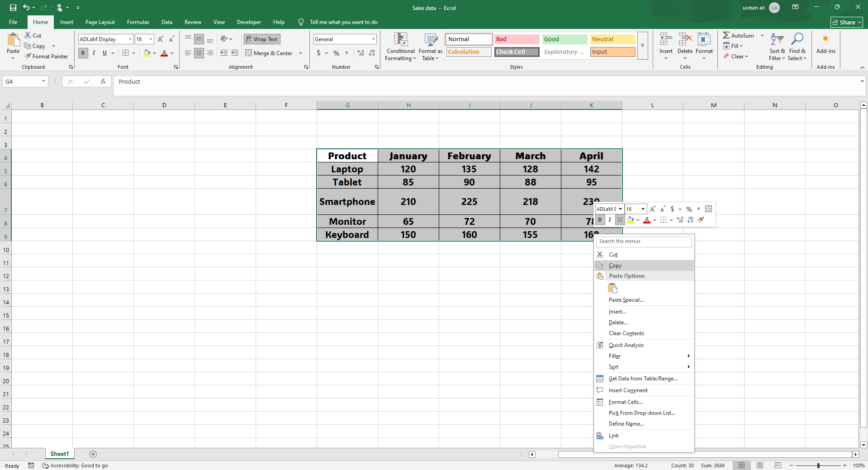Screen dimensions: 868x470
Task: Open Format as Table gallery
Action: [430, 47]
